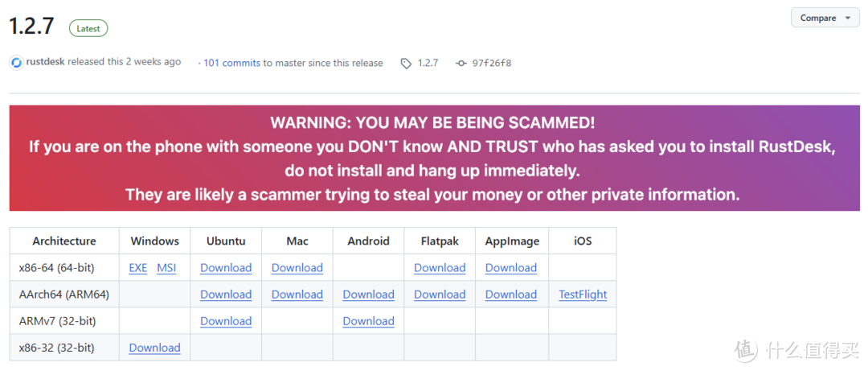The image size is (868, 371).
Task: Download Mac x86-64 build
Action: (297, 268)
